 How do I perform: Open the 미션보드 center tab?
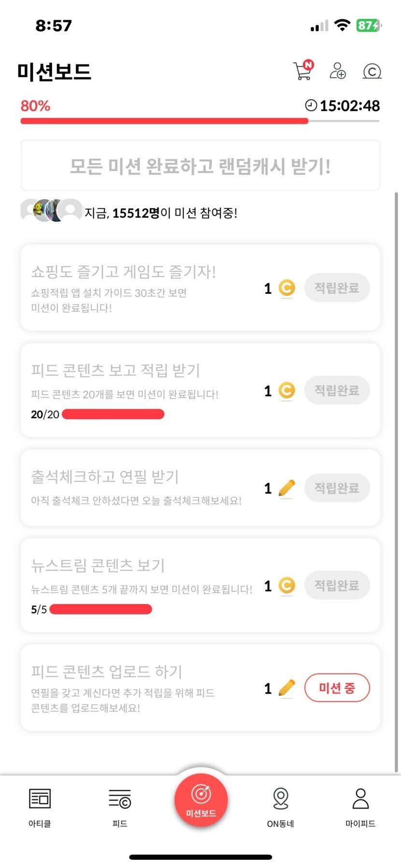pyautogui.click(x=201, y=799)
